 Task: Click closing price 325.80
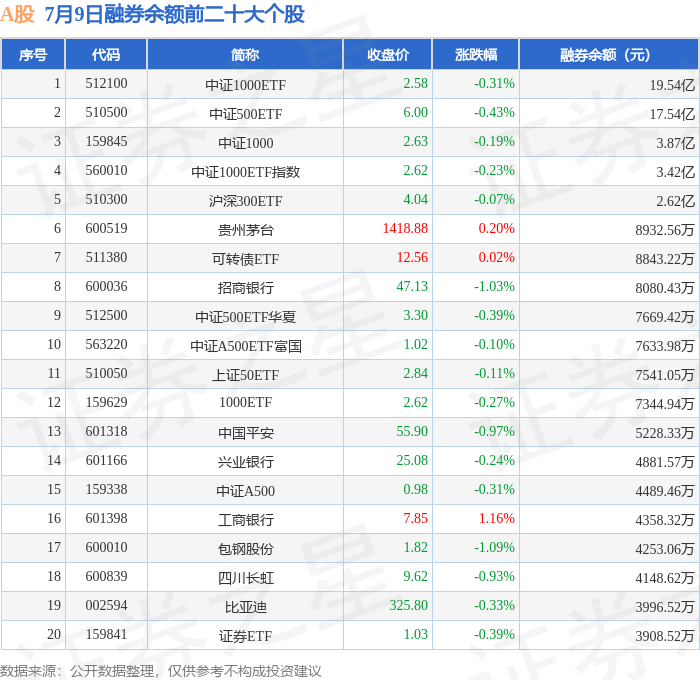click(x=408, y=605)
